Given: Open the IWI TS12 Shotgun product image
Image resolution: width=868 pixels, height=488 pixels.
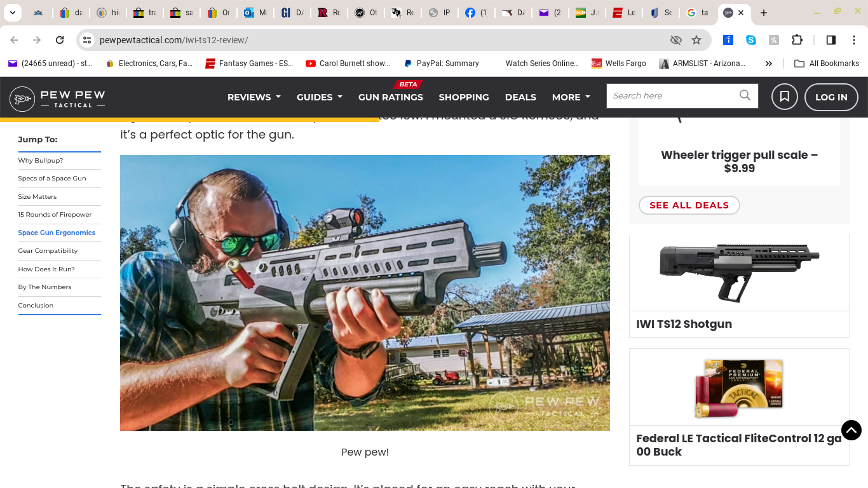Looking at the screenshot, I should (x=739, y=273).
